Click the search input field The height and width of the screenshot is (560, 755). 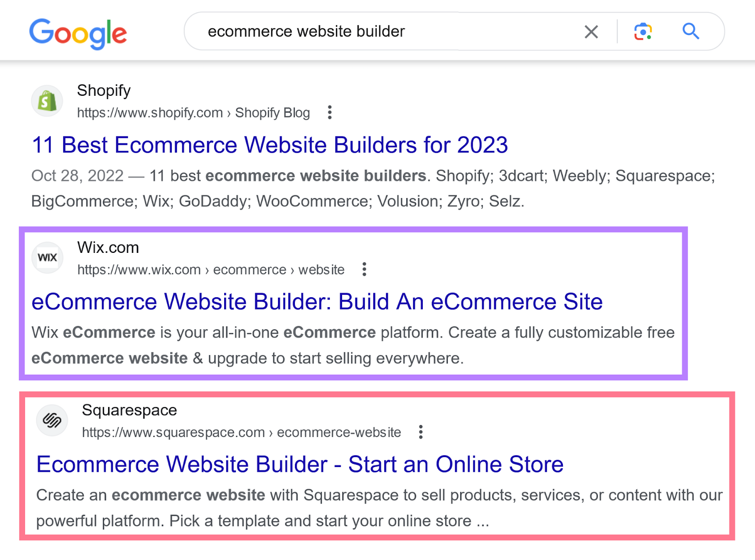(x=387, y=32)
